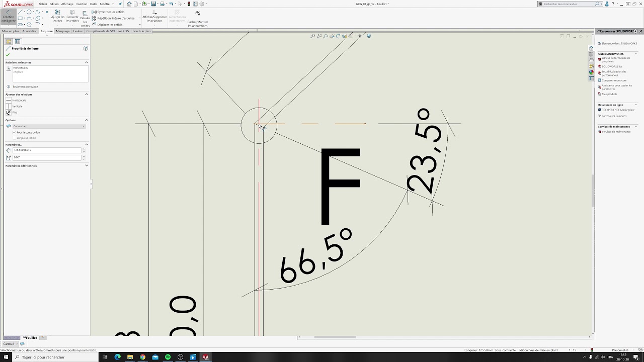Click Ajuster les entités tool
The width and height of the screenshot is (644, 362).
pos(58,17)
